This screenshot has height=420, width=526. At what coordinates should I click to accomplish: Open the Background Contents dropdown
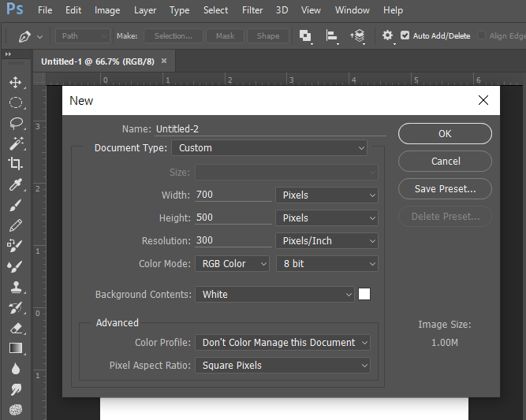click(x=274, y=294)
